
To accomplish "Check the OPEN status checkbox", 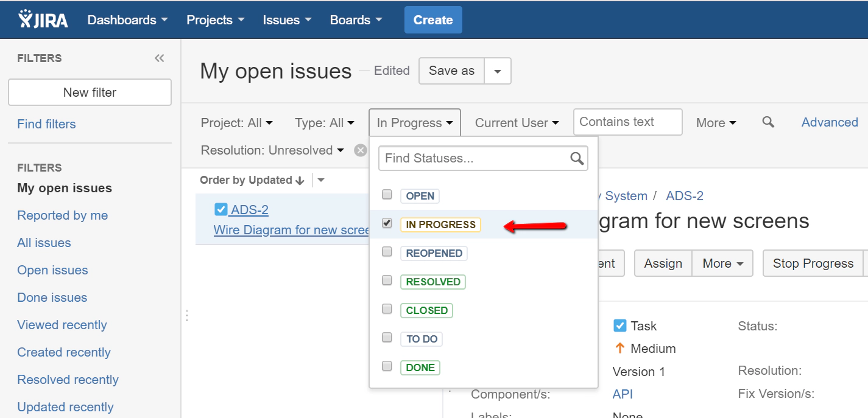I will click(x=387, y=196).
